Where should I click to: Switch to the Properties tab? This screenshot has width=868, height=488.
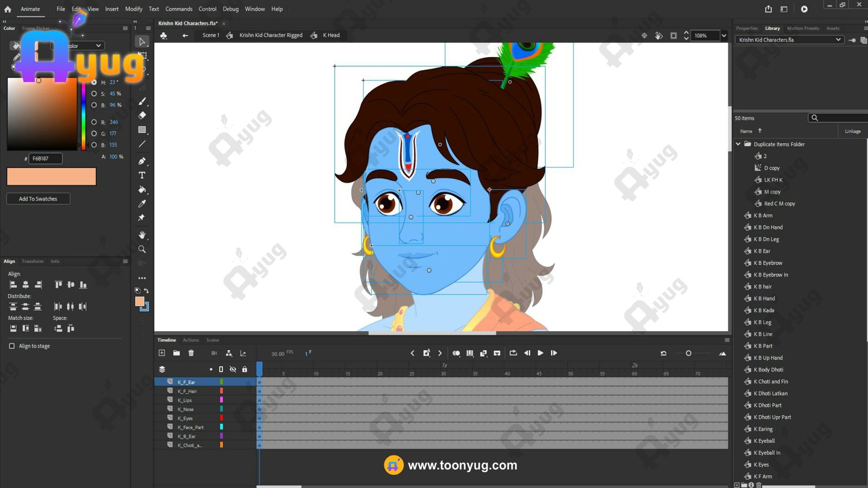point(747,28)
